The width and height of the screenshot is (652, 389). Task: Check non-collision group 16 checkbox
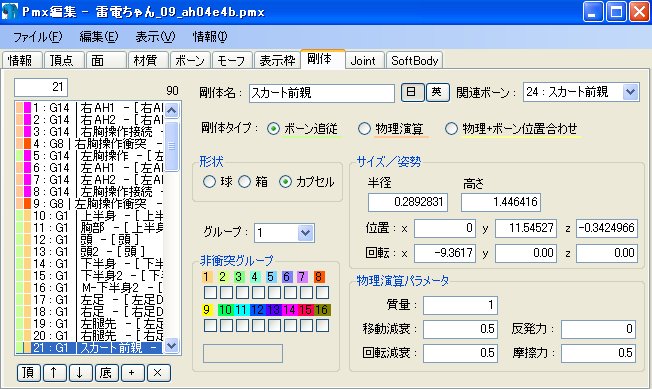pos(322,325)
